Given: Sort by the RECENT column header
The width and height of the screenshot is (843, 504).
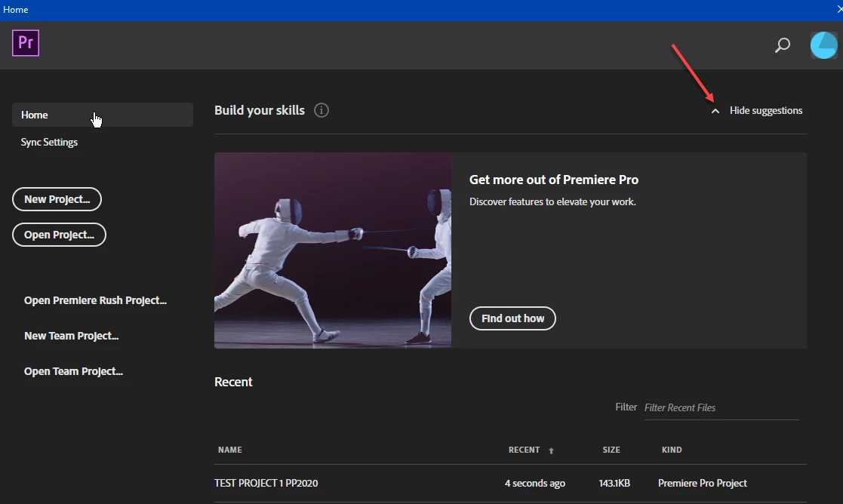Looking at the screenshot, I should (x=525, y=450).
